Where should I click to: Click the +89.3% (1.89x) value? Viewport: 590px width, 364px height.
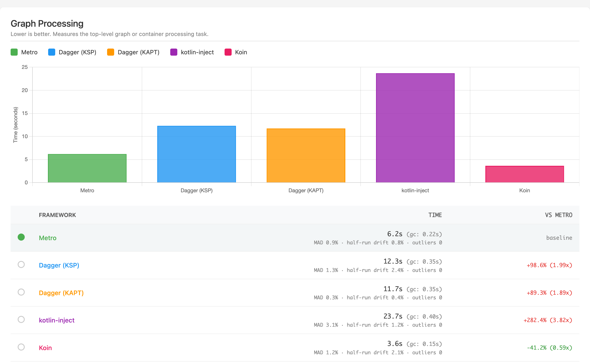click(549, 293)
